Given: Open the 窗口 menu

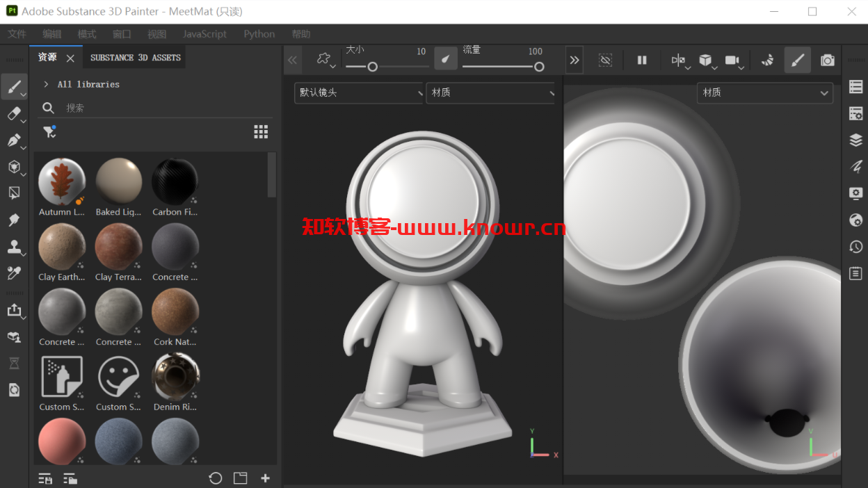Looking at the screenshot, I should pos(122,34).
